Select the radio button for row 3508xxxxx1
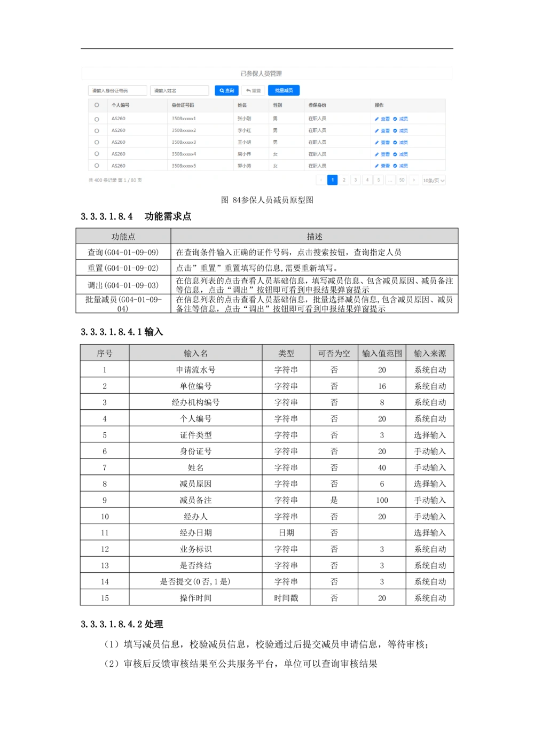The width and height of the screenshot is (534, 756). coord(97,119)
